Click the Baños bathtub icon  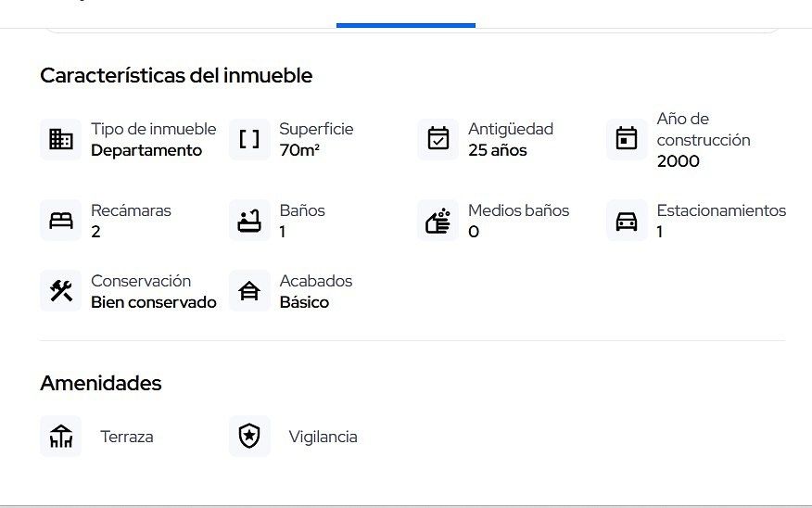click(249, 221)
